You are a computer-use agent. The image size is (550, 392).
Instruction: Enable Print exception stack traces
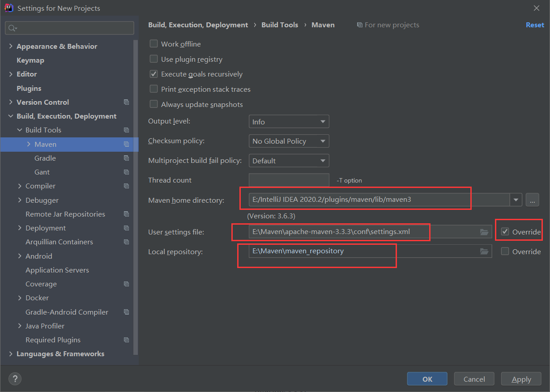(x=153, y=89)
